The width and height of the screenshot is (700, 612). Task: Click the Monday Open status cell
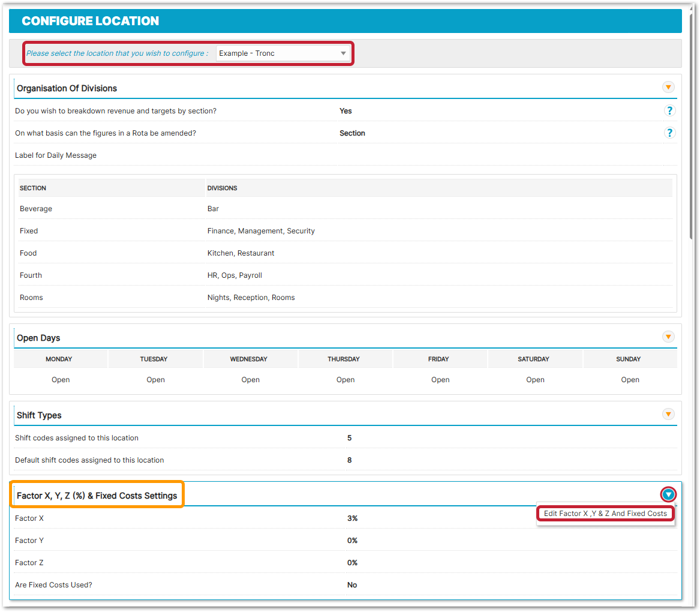61,380
